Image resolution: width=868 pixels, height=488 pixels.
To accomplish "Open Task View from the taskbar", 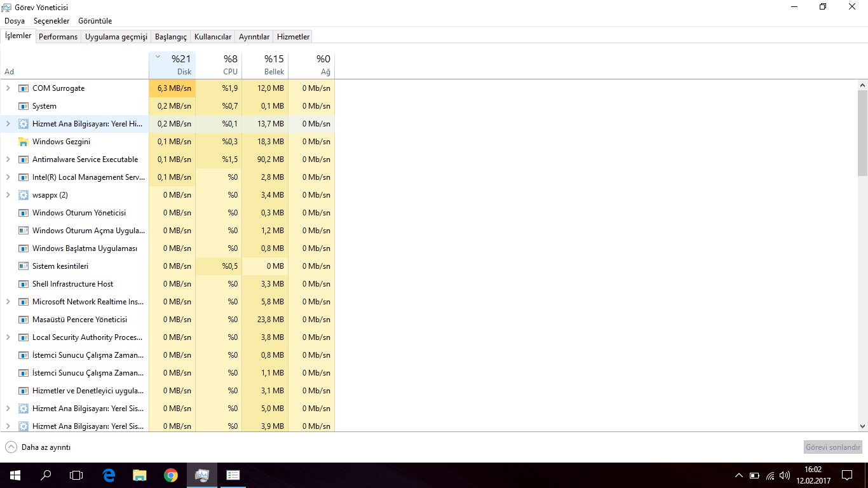I will click(x=76, y=475).
